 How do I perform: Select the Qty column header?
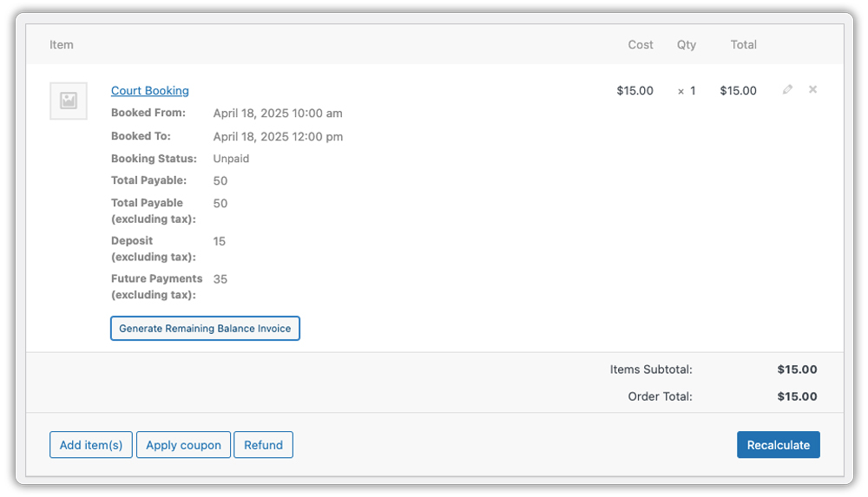click(x=687, y=45)
